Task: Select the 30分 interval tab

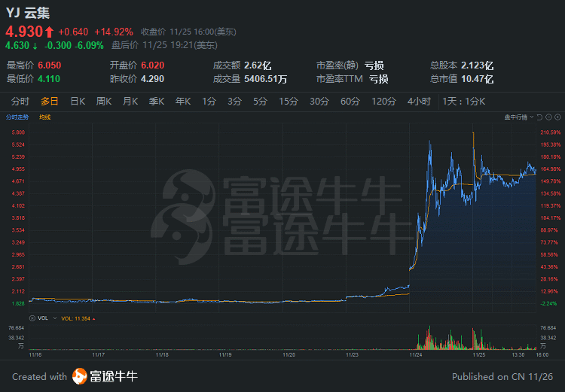Action: [x=319, y=102]
